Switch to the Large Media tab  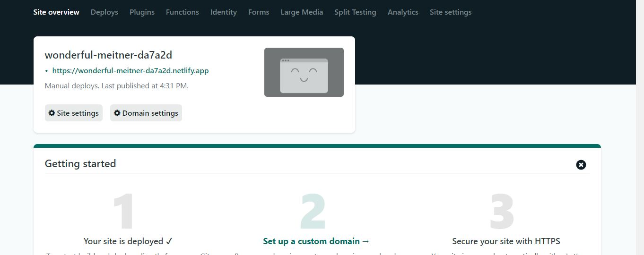pos(302,12)
